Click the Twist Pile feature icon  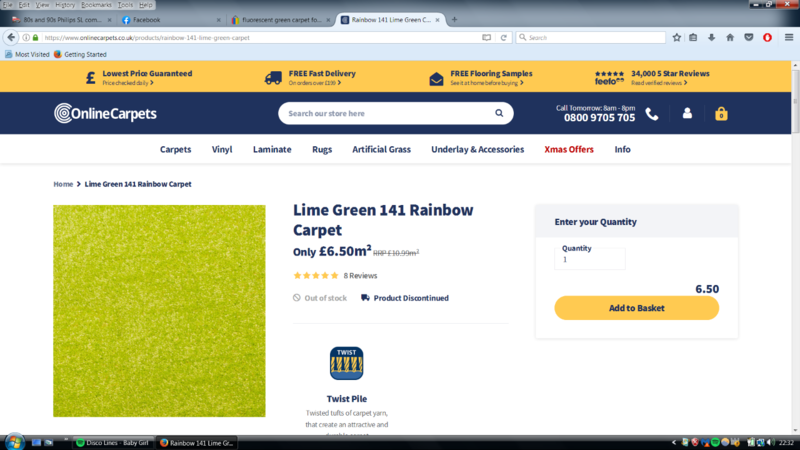[x=346, y=363]
